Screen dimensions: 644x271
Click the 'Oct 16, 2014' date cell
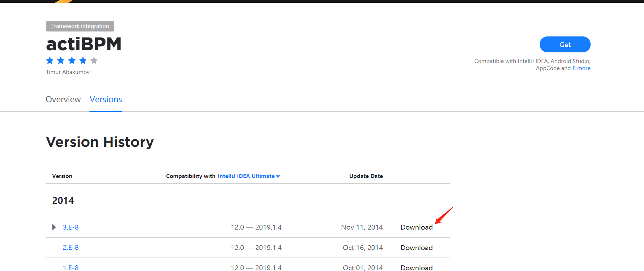point(363,248)
